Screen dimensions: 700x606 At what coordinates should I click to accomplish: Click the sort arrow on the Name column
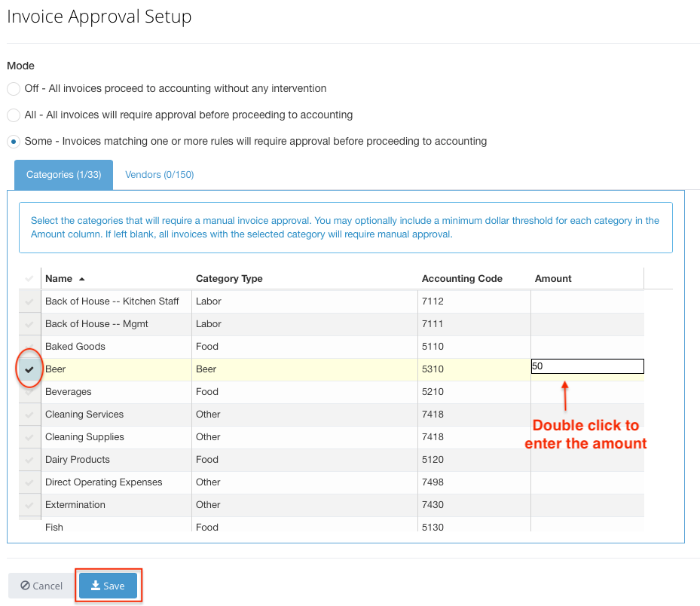[80, 278]
